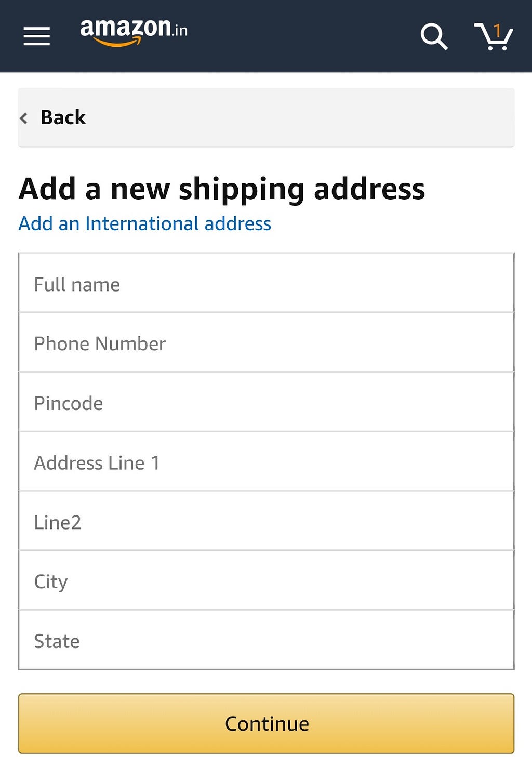Open the shopping cart icon

coord(493,39)
